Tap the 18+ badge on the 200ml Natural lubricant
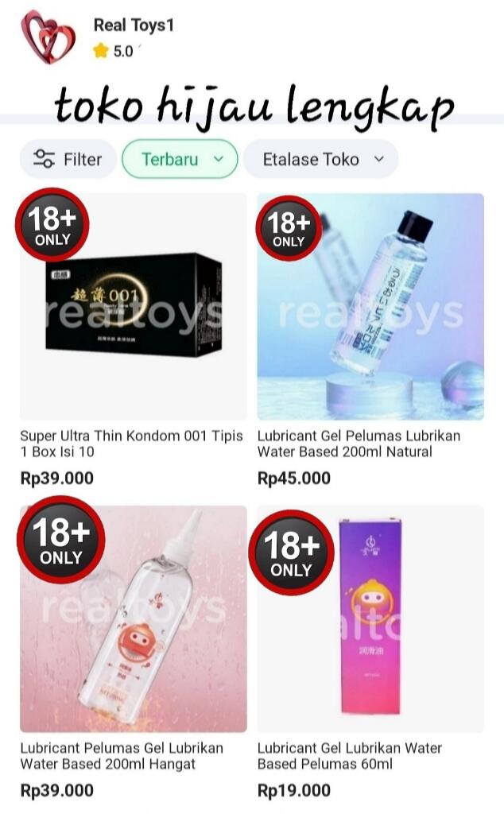Viewport: 504px width, 814px height. click(x=289, y=227)
